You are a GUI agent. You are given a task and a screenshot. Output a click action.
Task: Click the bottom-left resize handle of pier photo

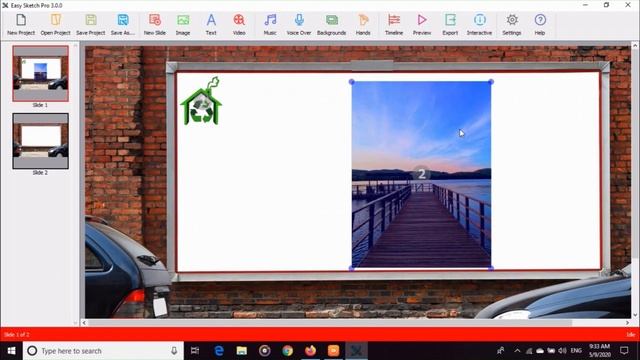click(352, 268)
